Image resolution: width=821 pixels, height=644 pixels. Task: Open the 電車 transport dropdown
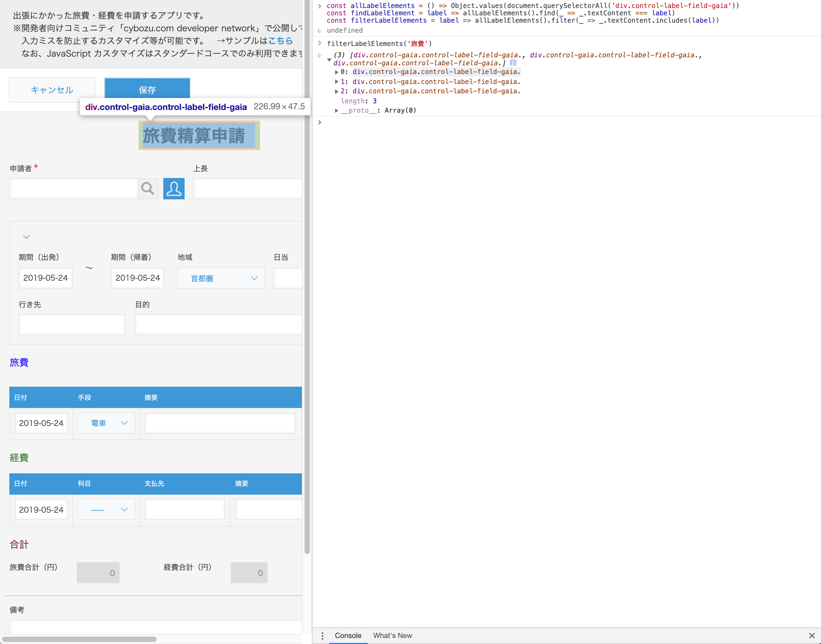click(106, 423)
